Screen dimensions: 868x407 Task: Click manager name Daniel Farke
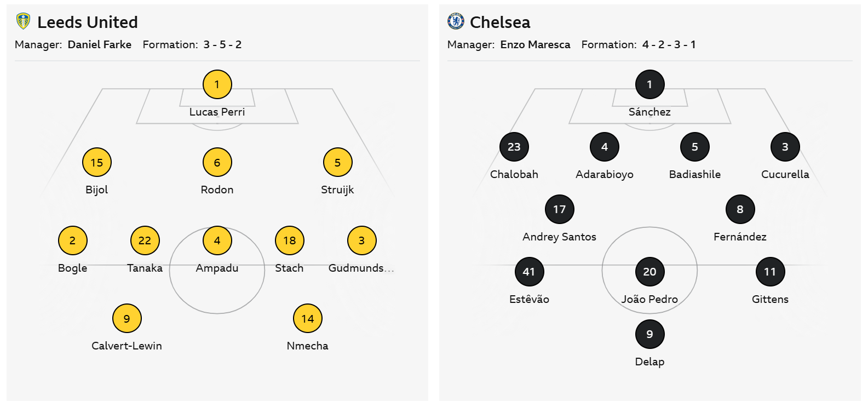(x=100, y=45)
